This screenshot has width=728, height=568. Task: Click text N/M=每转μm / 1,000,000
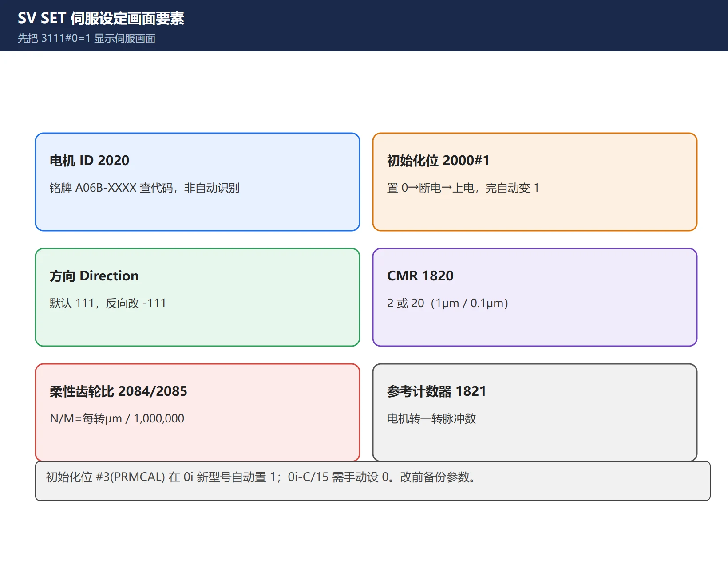(x=117, y=418)
